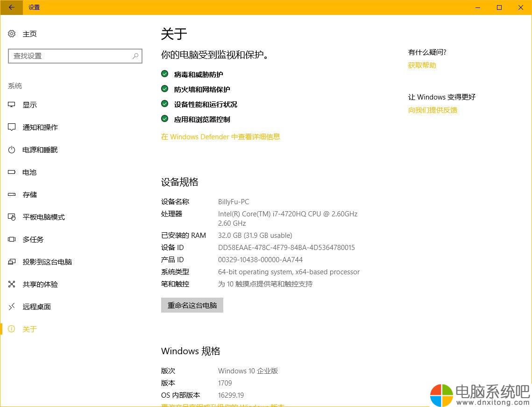Image resolution: width=532 pixels, height=407 pixels.
Task: Click device name BillyFu-PC
Action: coord(234,202)
